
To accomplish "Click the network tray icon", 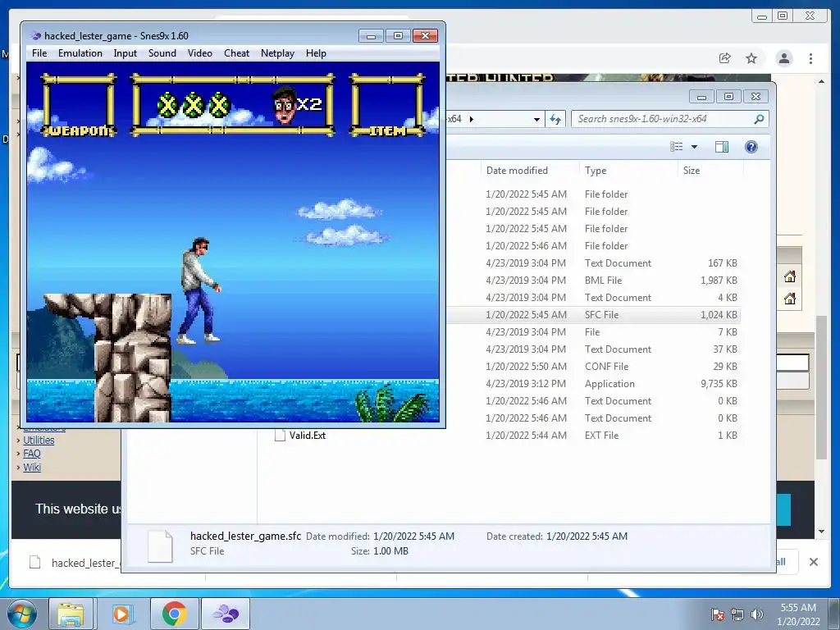I will pyautogui.click(x=737, y=614).
